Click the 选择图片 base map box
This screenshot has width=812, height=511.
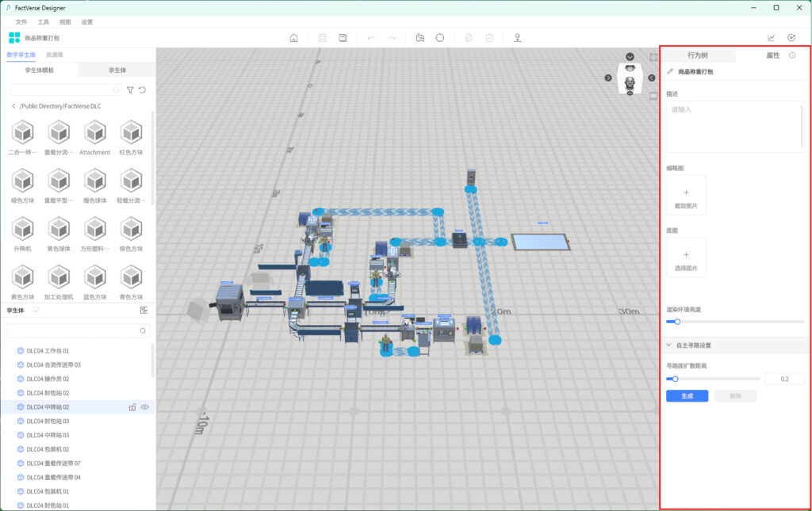(686, 257)
